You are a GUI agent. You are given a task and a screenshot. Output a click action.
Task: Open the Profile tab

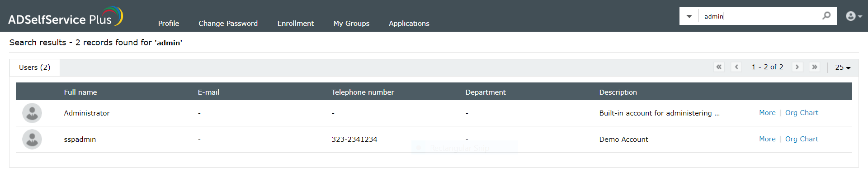pos(169,24)
